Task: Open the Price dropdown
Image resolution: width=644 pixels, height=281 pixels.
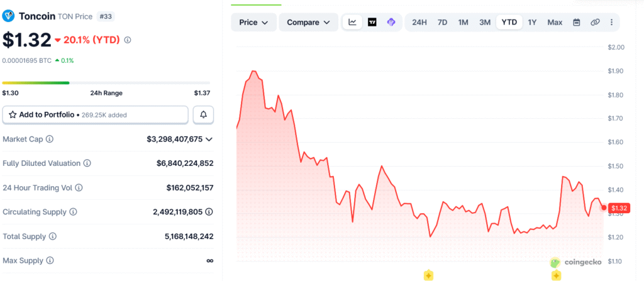Action: tap(253, 22)
